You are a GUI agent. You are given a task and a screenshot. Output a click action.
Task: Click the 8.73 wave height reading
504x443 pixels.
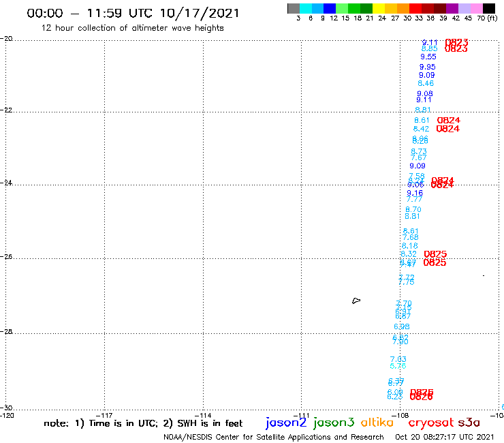coord(419,151)
